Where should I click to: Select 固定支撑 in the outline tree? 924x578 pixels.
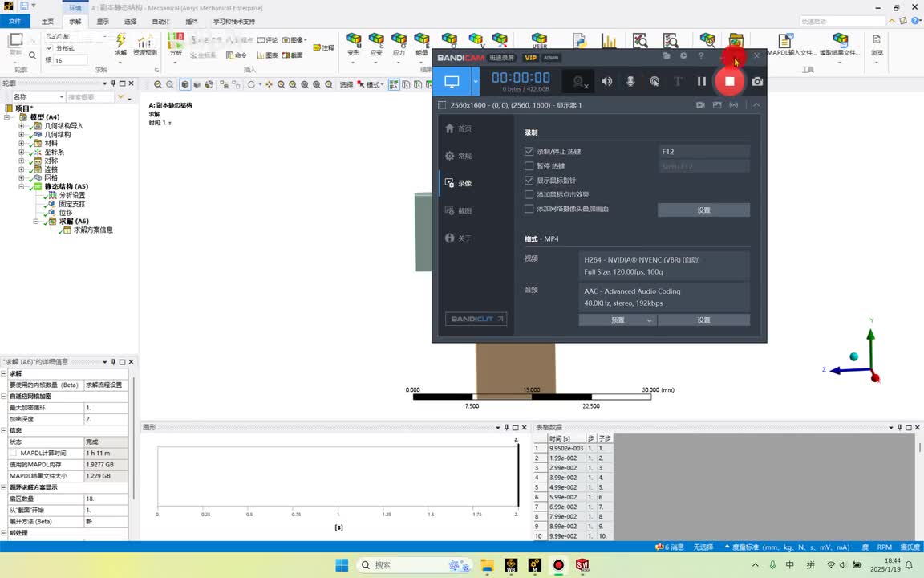[71, 203]
